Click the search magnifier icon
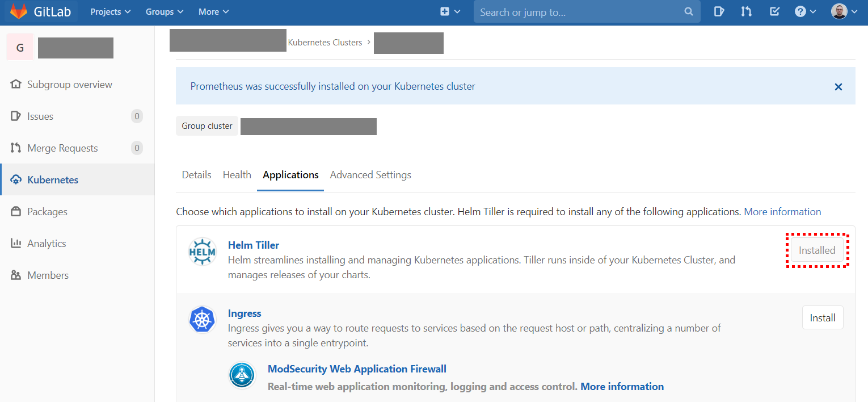Image resolution: width=868 pixels, height=402 pixels. 689,12
